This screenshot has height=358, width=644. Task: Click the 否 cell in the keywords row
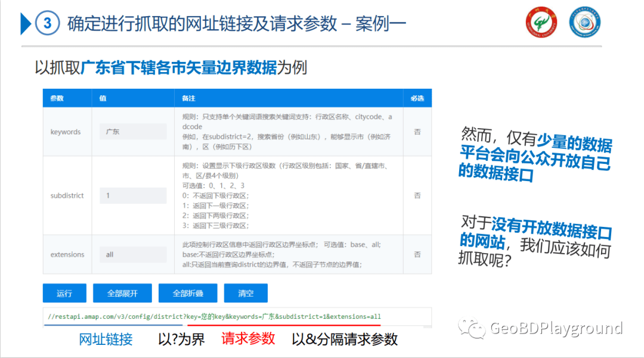(x=417, y=132)
